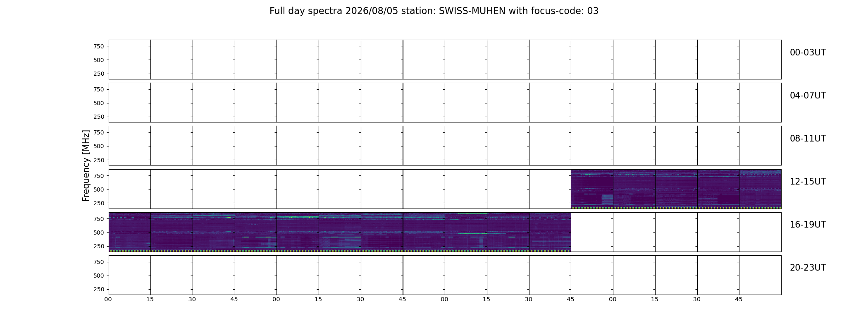Click the 750 tick on the 00-03UT axis
The width and height of the screenshot is (868, 331).
point(99,46)
